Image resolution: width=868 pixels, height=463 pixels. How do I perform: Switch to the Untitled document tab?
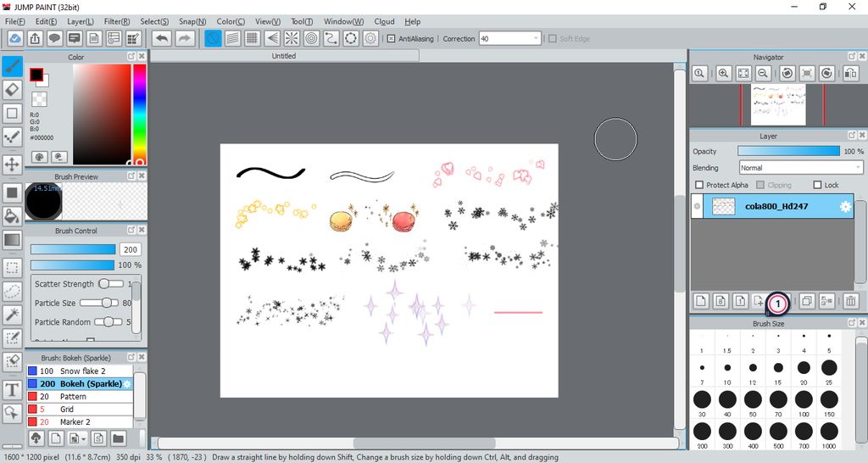pos(284,56)
